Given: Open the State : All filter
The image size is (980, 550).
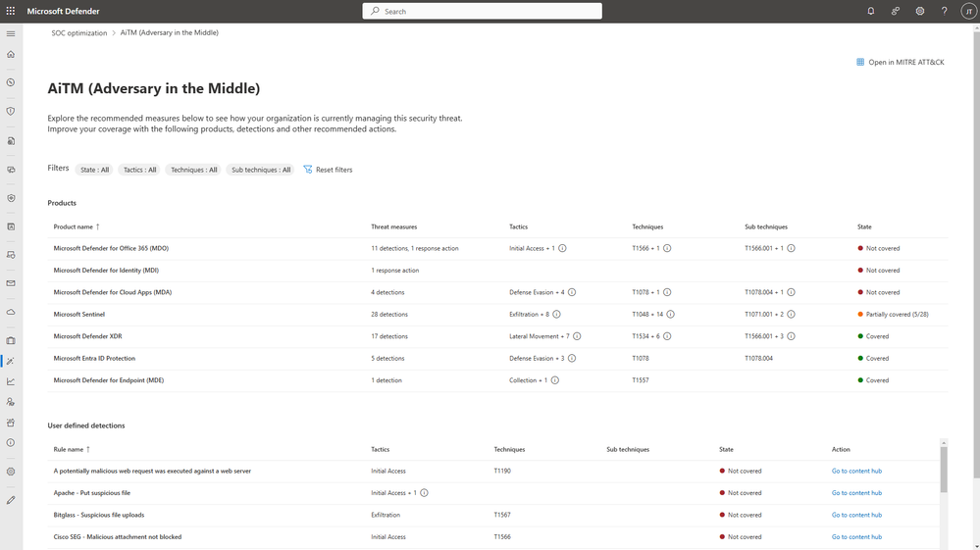Looking at the screenshot, I should click(94, 170).
